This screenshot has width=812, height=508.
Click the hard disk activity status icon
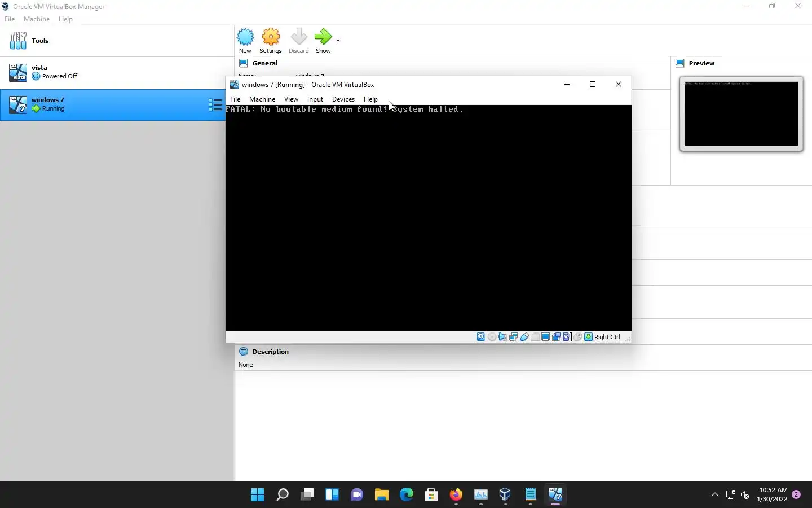(481, 337)
